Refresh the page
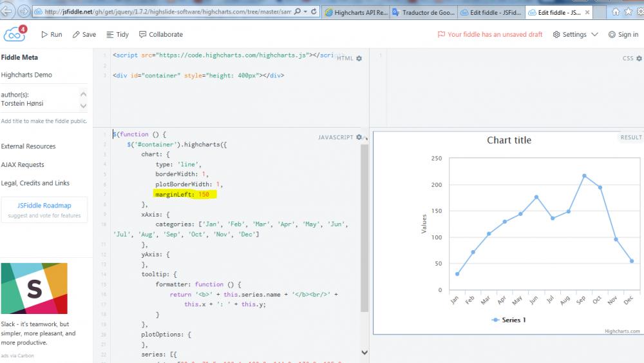The width and height of the screenshot is (644, 363). tap(314, 12)
